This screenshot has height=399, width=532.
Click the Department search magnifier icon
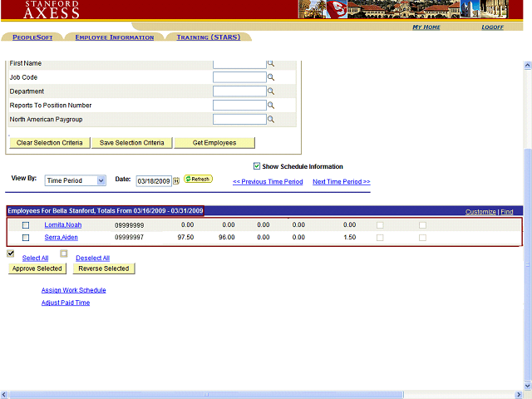tap(270, 91)
